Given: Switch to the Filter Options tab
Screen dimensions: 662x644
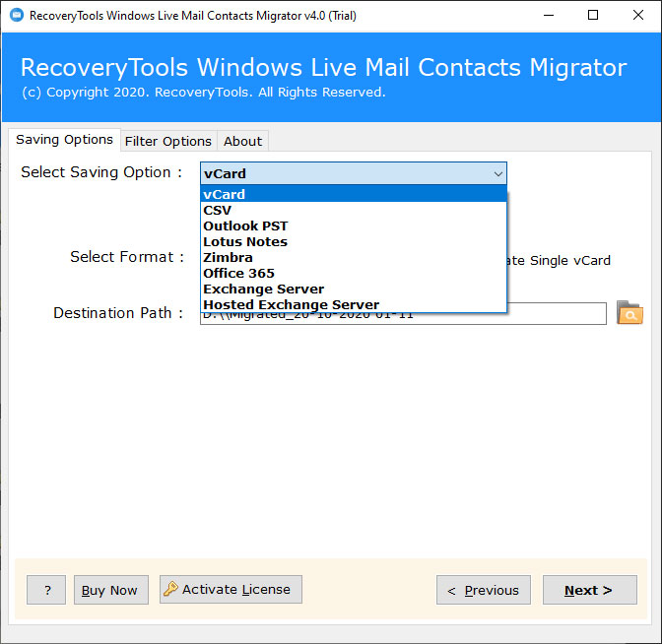Looking at the screenshot, I should [x=168, y=142].
